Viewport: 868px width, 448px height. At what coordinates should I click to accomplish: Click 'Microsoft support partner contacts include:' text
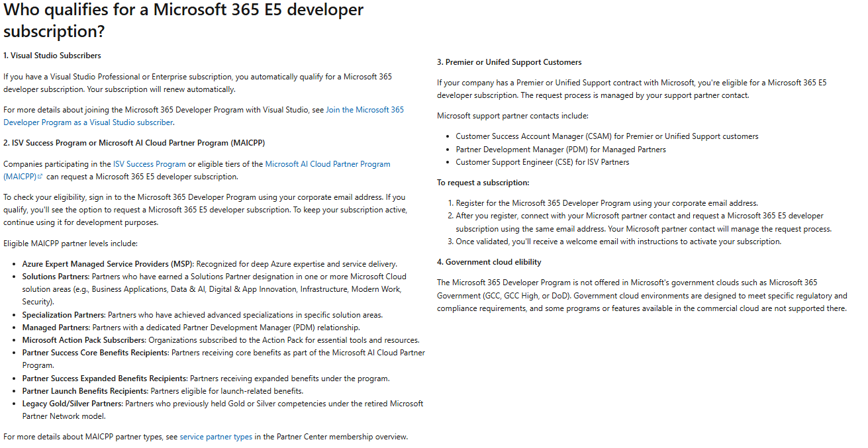tap(512, 116)
